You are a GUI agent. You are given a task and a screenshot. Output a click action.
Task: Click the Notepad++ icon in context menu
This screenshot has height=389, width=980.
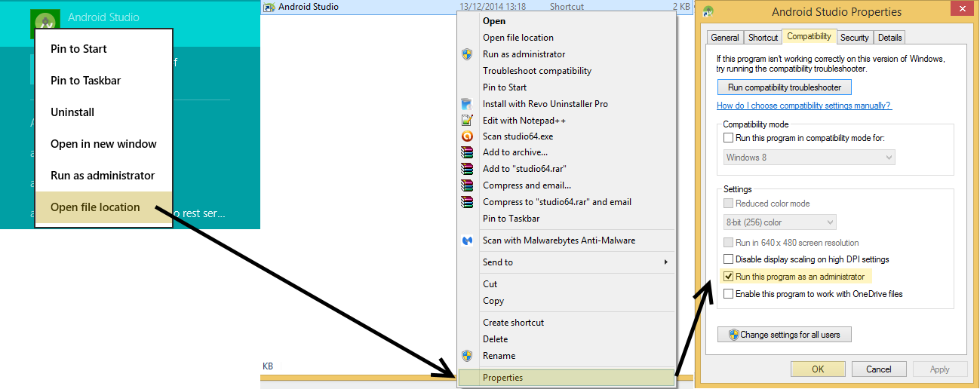tap(467, 121)
